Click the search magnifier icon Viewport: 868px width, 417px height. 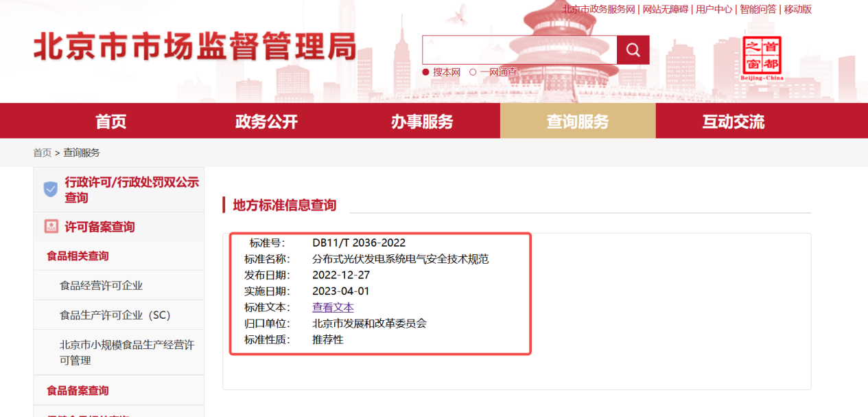pos(632,49)
